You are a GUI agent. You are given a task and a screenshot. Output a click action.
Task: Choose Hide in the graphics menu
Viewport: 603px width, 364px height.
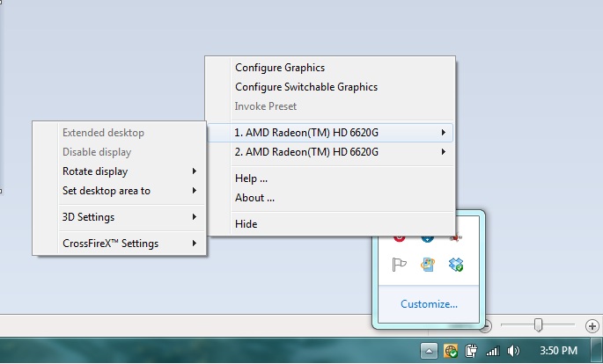[x=246, y=224]
